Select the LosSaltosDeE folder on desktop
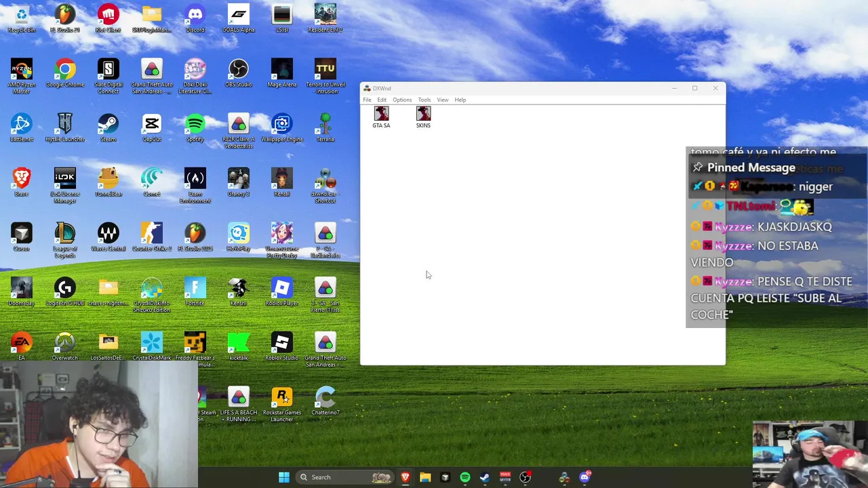The height and width of the screenshot is (488, 868). coord(108,347)
